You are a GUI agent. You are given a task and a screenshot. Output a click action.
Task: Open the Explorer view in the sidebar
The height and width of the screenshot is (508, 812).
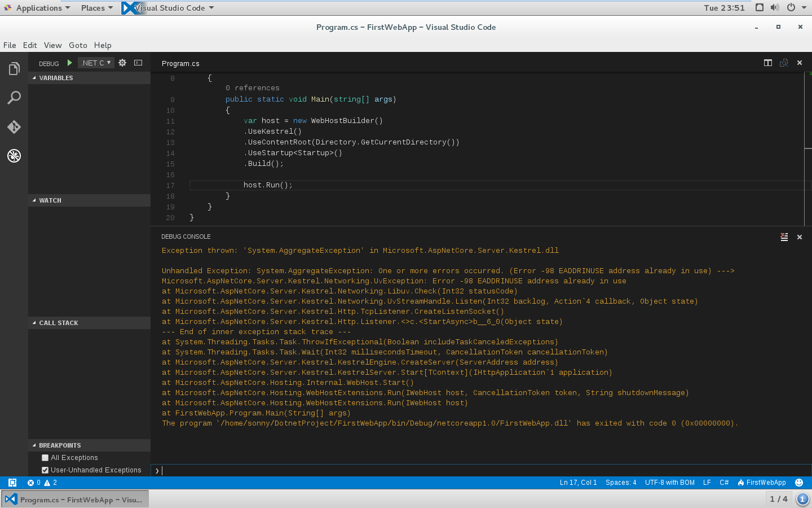pyautogui.click(x=14, y=69)
